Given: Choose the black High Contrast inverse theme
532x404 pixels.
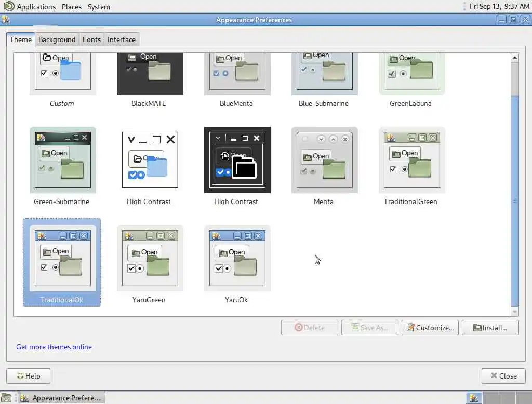Looking at the screenshot, I should coord(237,160).
